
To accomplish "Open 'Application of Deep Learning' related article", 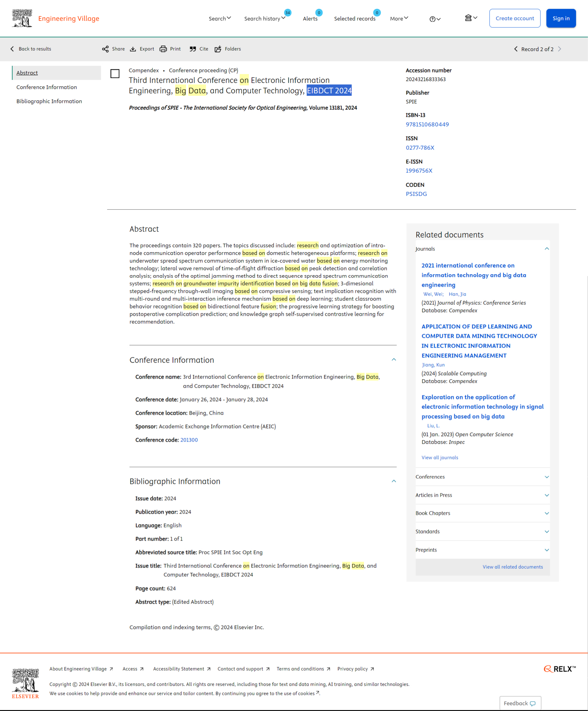I will (x=479, y=341).
